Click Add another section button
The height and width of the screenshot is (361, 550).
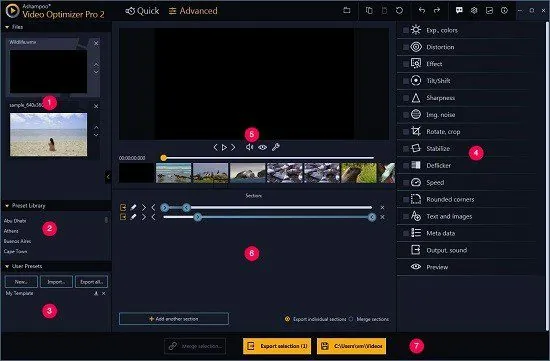(174, 319)
